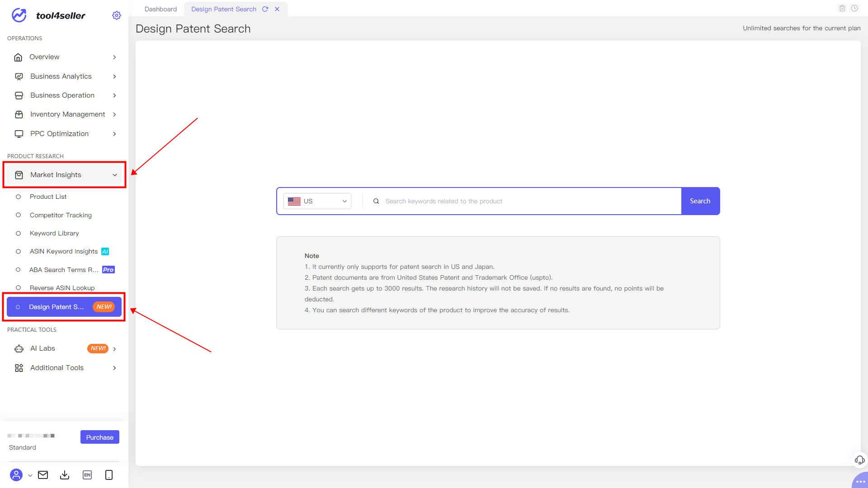
Task: Click the Pro badge on ABA Search Terms
Action: tap(108, 270)
